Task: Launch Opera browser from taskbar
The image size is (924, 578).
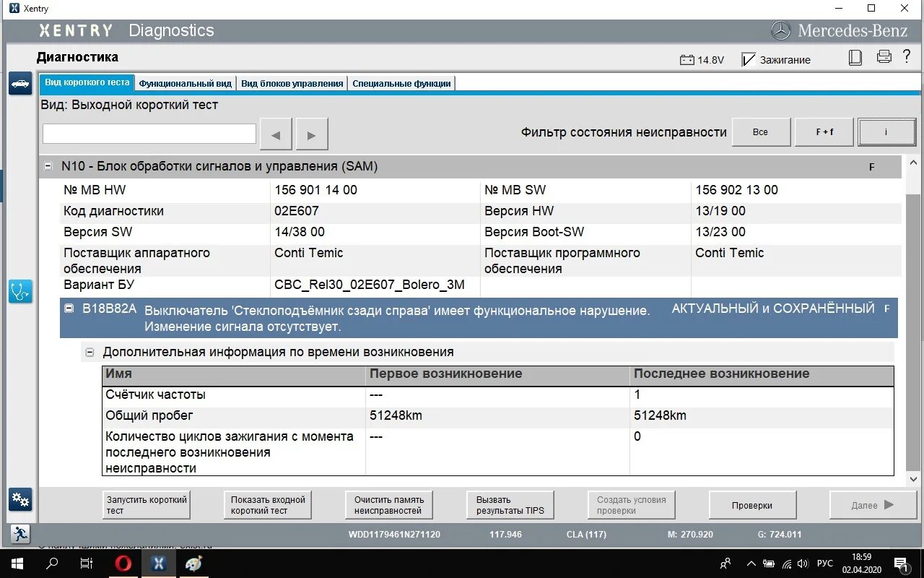Action: point(123,564)
